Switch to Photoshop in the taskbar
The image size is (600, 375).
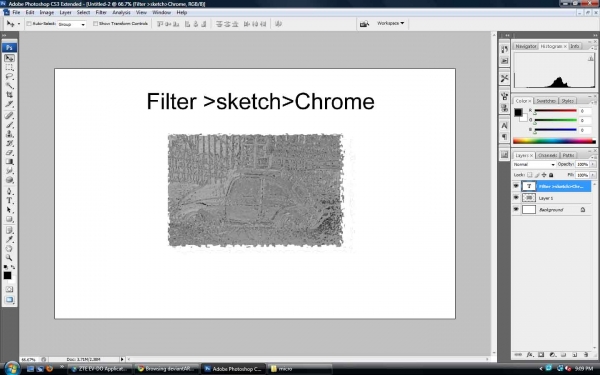(233, 369)
